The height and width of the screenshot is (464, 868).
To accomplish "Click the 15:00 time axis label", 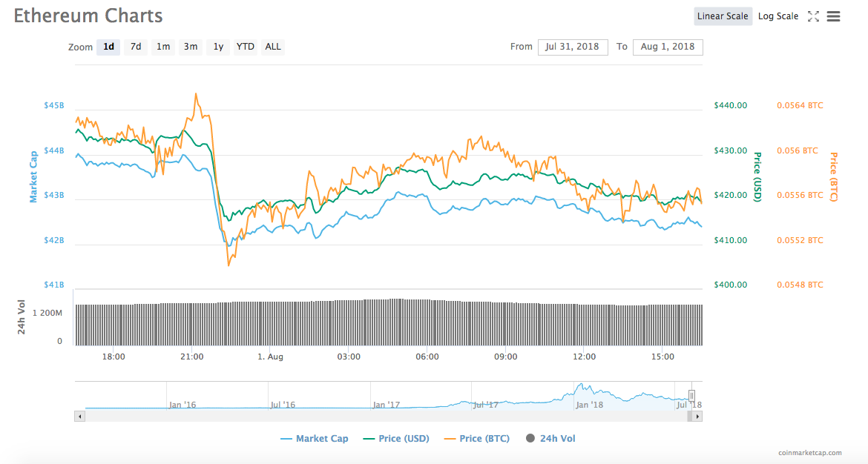I will pyautogui.click(x=662, y=357).
